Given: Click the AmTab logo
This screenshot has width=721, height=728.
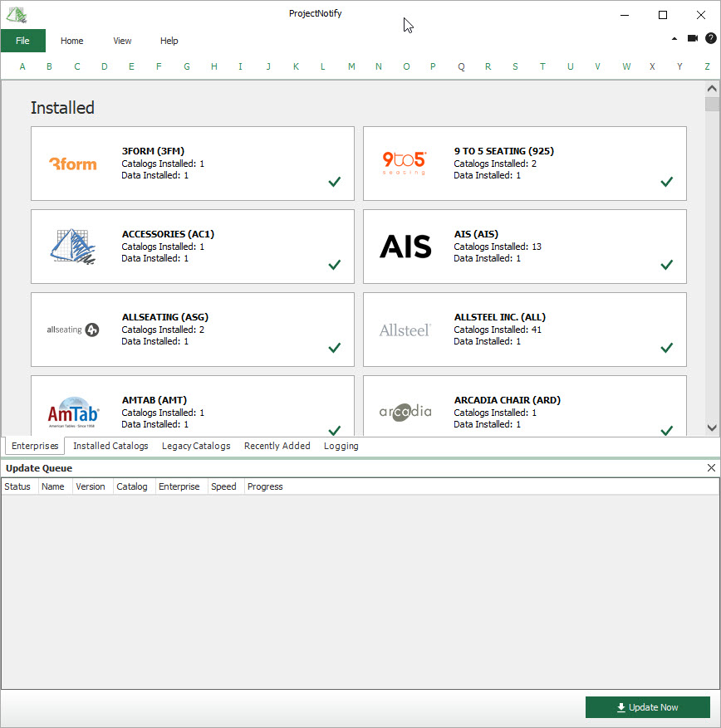Looking at the screenshot, I should [x=73, y=413].
